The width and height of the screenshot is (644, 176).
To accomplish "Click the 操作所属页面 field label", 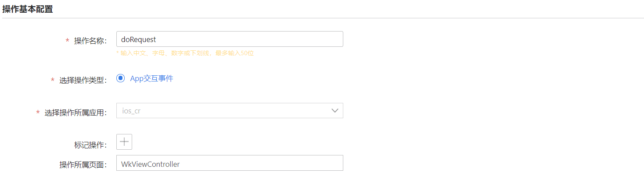I will (83, 165).
